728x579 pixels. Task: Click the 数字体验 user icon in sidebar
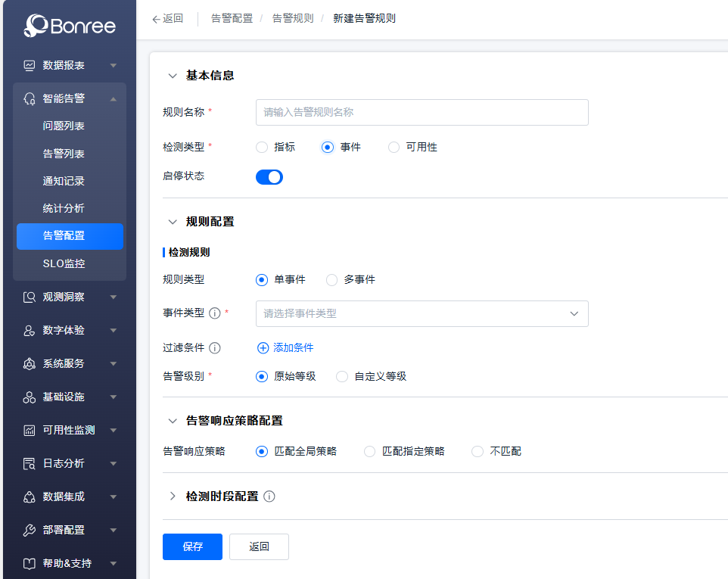click(x=30, y=331)
